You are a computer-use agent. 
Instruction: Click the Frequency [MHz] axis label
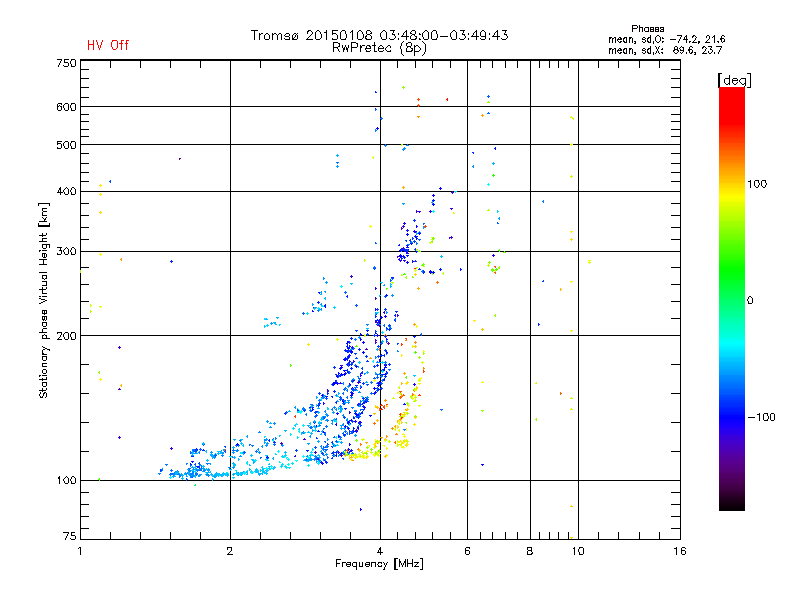[x=379, y=564]
